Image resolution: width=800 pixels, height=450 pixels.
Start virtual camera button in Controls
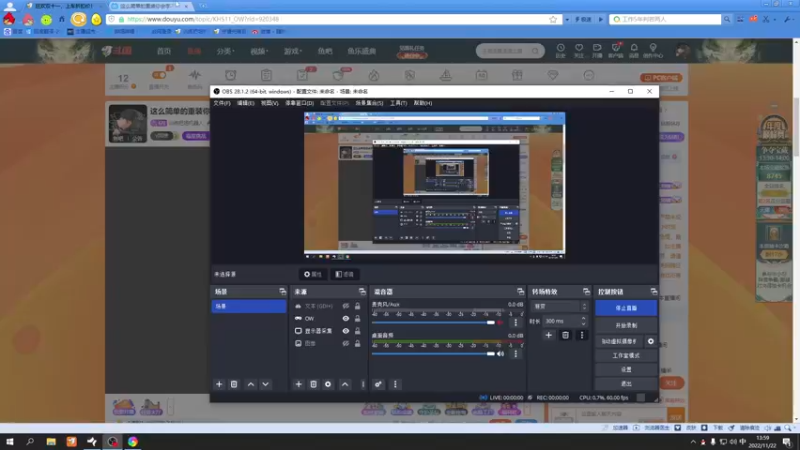[619, 341]
